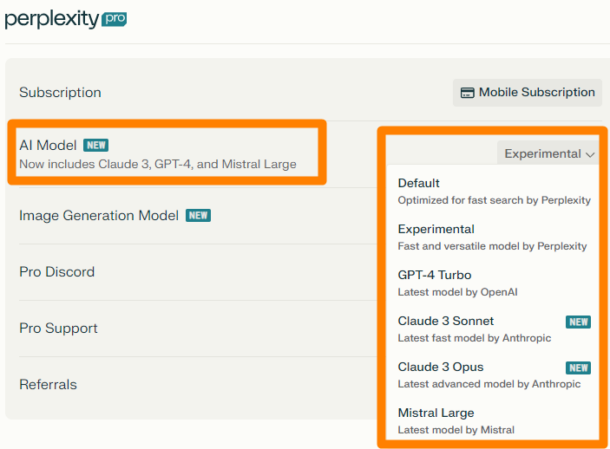Click the Perplexity logo
The image size is (610, 449).
pos(65,19)
